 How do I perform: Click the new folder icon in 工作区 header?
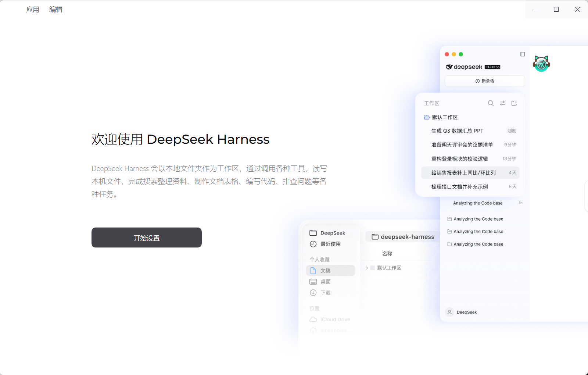pos(514,103)
